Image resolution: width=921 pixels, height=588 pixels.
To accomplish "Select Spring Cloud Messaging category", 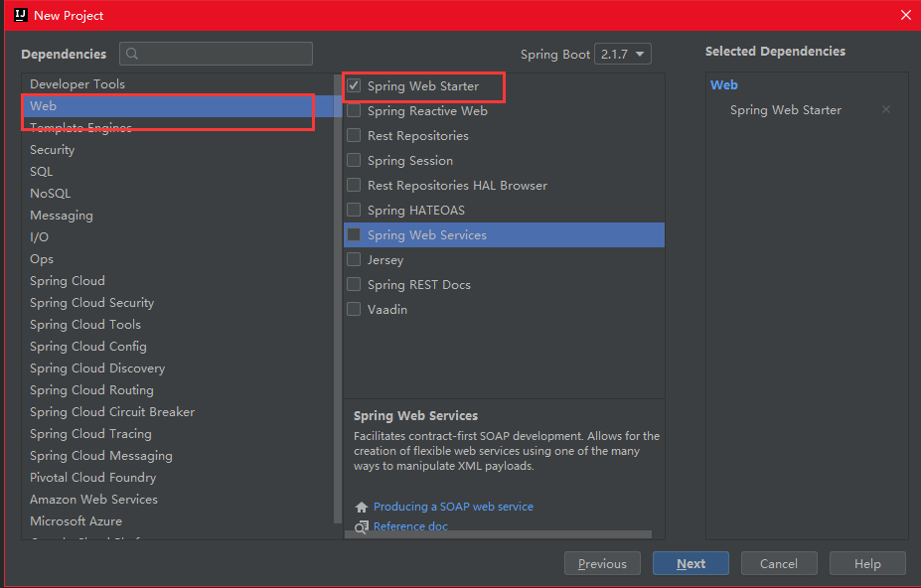I will 178,455.
